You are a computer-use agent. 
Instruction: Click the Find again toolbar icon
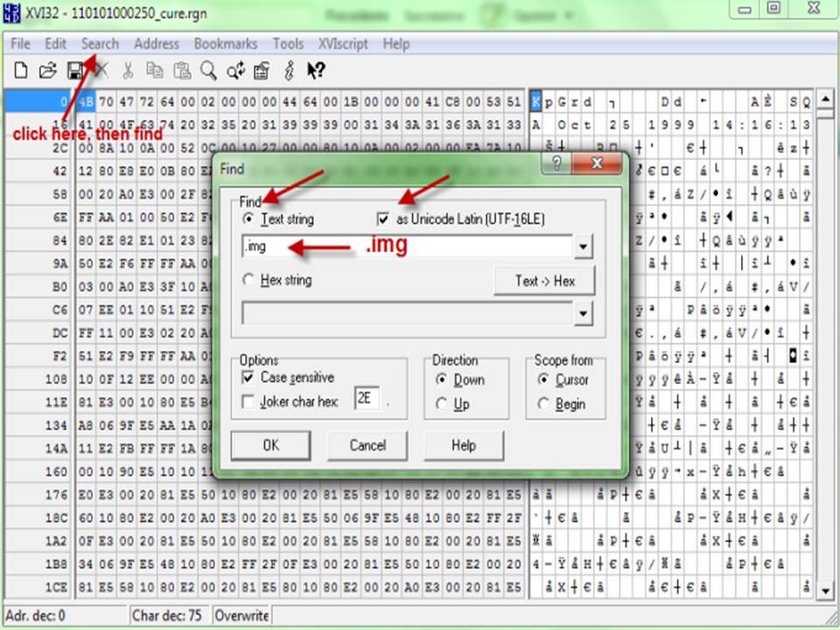pyautogui.click(x=235, y=70)
